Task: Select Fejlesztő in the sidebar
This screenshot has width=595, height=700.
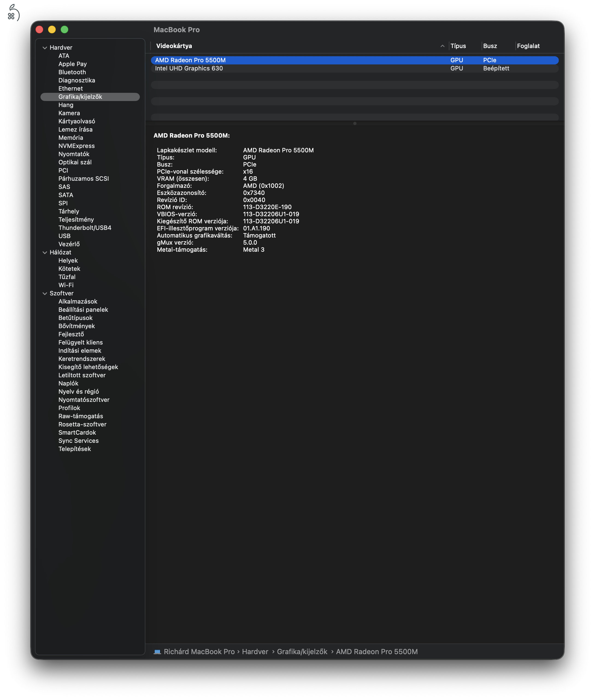Action: pyautogui.click(x=71, y=334)
